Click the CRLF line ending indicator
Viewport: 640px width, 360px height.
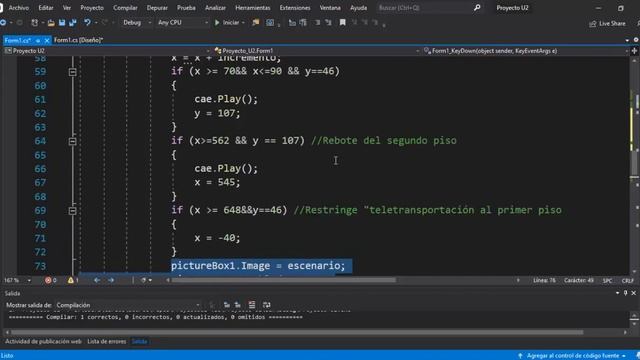pos(627,281)
